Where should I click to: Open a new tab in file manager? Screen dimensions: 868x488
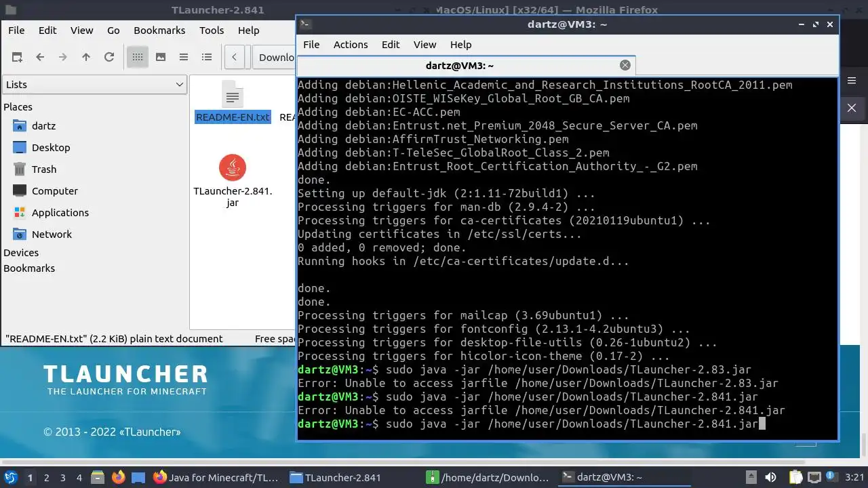tap(17, 57)
